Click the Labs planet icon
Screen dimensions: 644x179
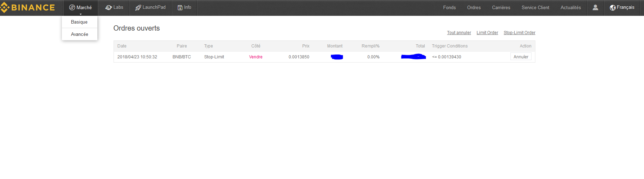click(109, 7)
